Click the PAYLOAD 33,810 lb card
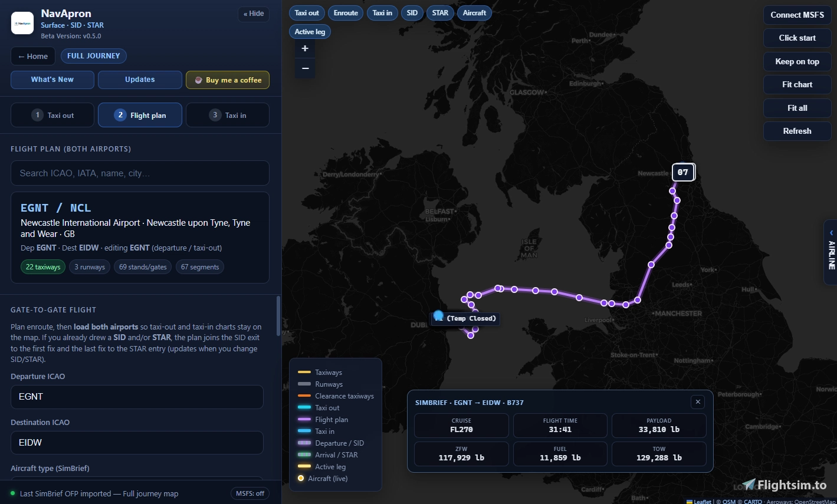The image size is (837, 504). tap(659, 426)
